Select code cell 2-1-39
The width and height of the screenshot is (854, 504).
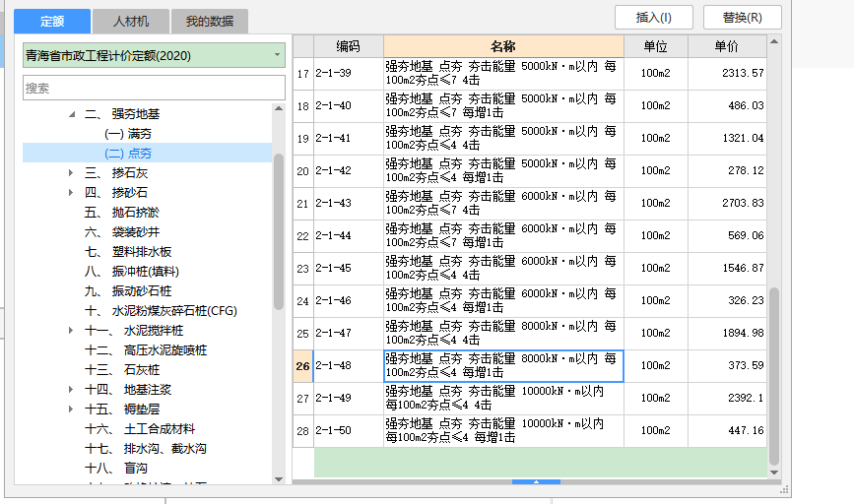349,73
